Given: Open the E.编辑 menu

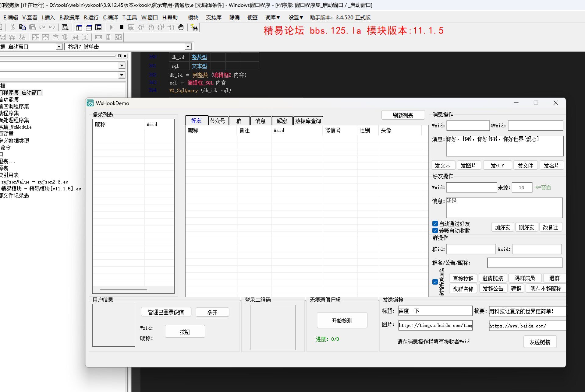Looking at the screenshot, I should pos(10,17).
